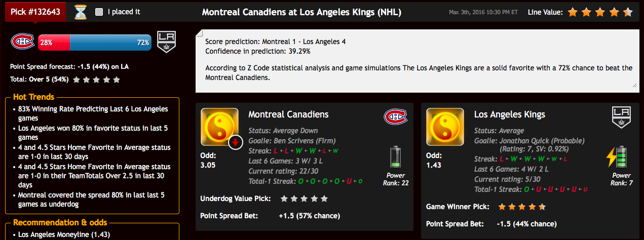Click the yin-yang icon in Montreal Canadiens card
The image size is (644, 240).
219,127
